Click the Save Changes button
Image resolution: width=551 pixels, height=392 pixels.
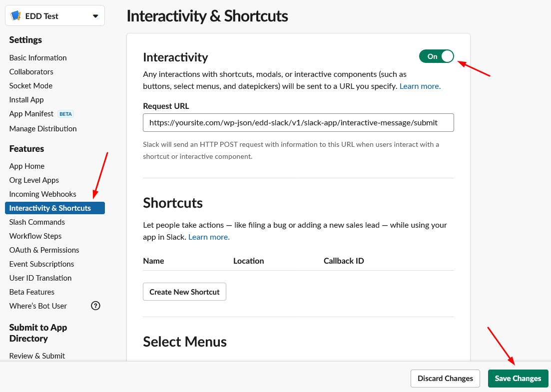pyautogui.click(x=518, y=379)
